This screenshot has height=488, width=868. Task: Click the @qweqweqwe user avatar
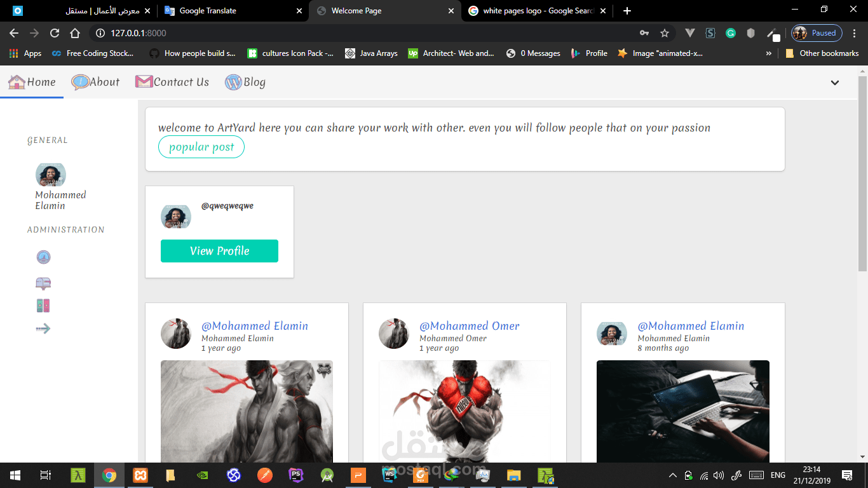[176, 217]
